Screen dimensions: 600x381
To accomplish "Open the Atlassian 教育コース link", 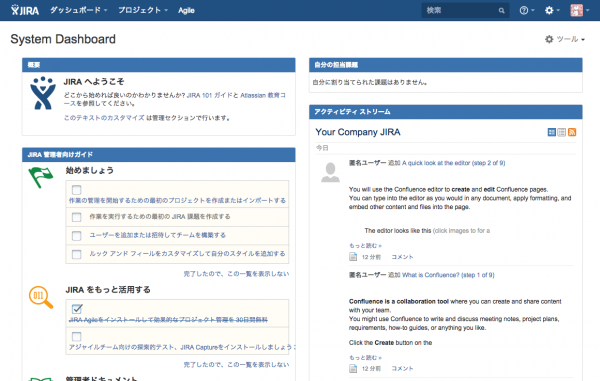I will coord(263,95).
